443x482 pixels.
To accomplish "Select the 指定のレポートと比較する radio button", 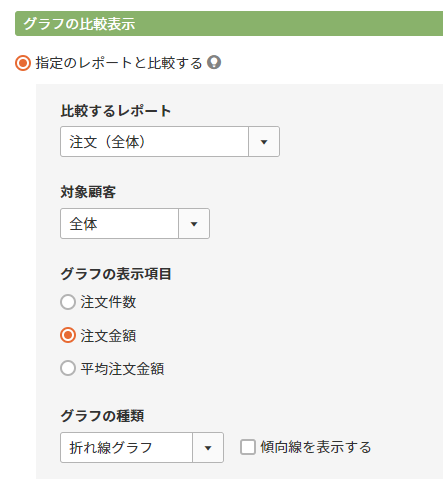I will pos(23,63).
